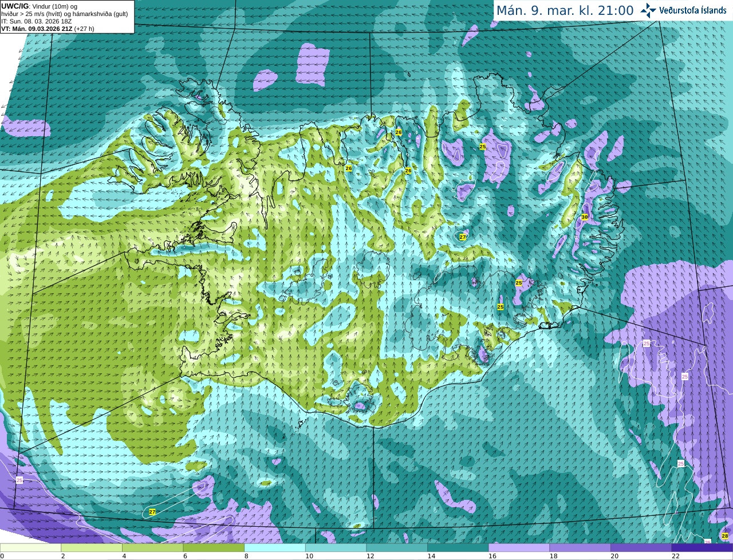Screen dimensions: 733x560
Task: Pick the 14–16 m/s dark teal swatch
Action: pos(458,547)
